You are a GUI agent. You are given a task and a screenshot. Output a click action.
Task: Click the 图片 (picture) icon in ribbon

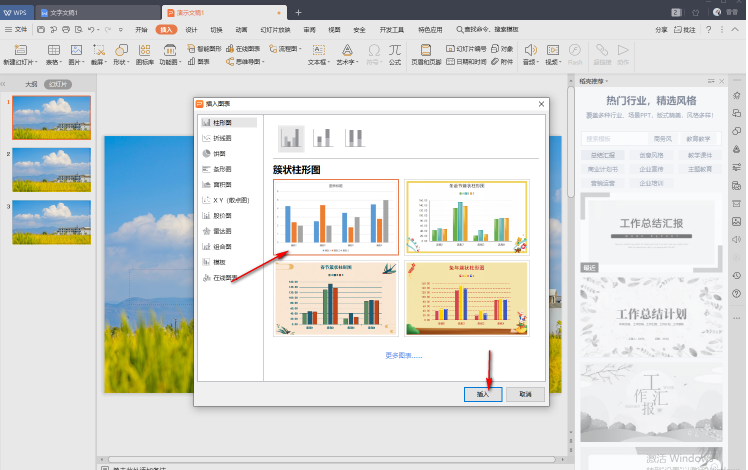pos(76,49)
